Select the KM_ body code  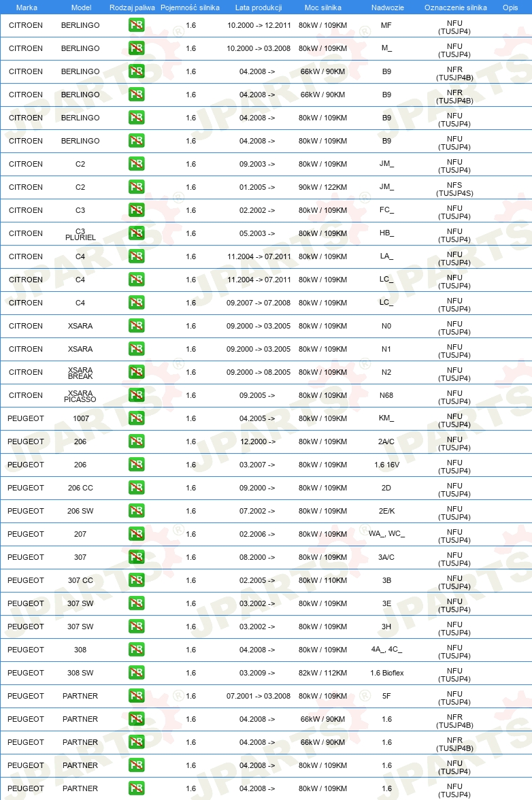pos(386,418)
